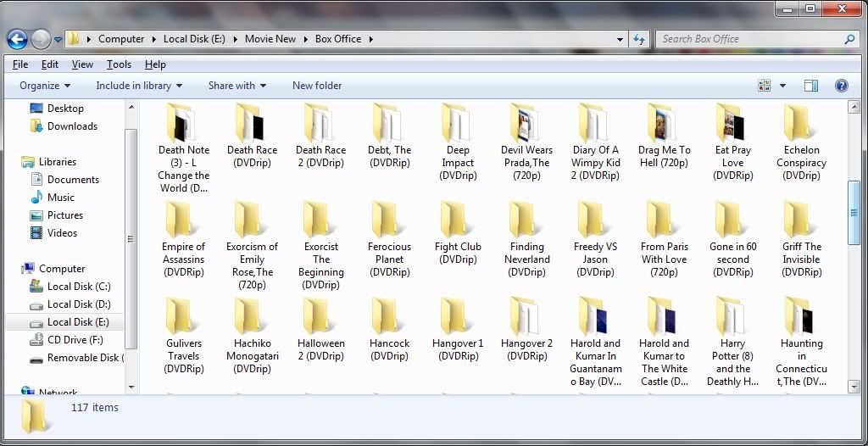Expand the arrow after Computer breadcrumb

tap(153, 39)
